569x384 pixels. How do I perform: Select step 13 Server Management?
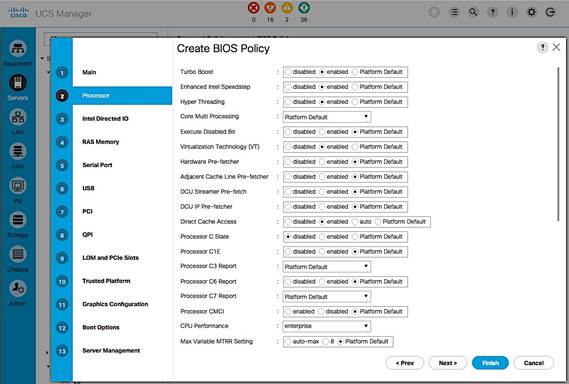coord(111,351)
